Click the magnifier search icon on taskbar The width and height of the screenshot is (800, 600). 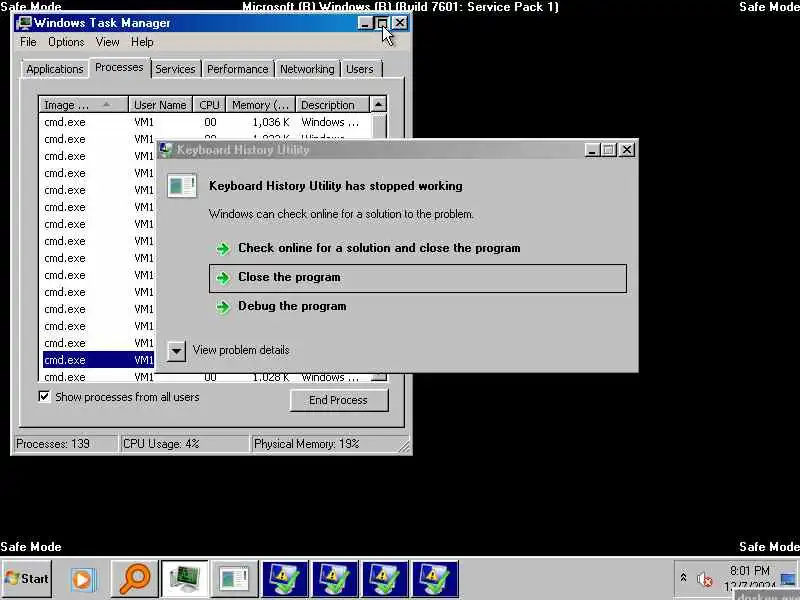pyautogui.click(x=135, y=579)
